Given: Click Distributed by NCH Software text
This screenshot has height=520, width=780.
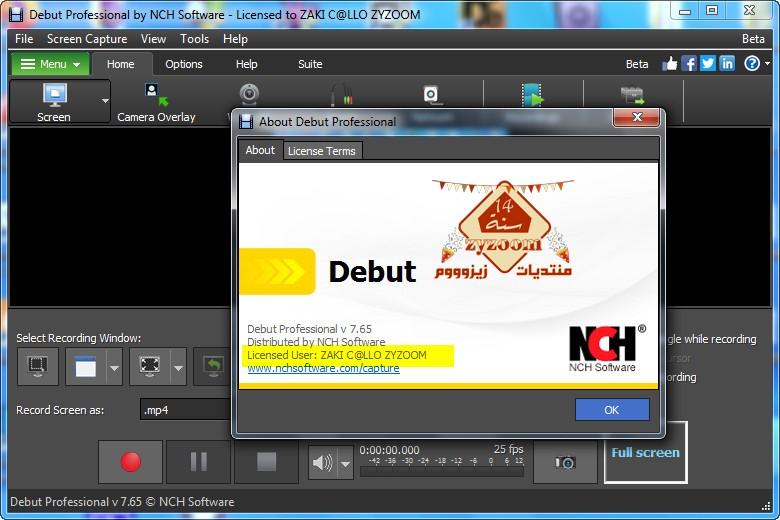Looking at the screenshot, I should coord(316,342).
